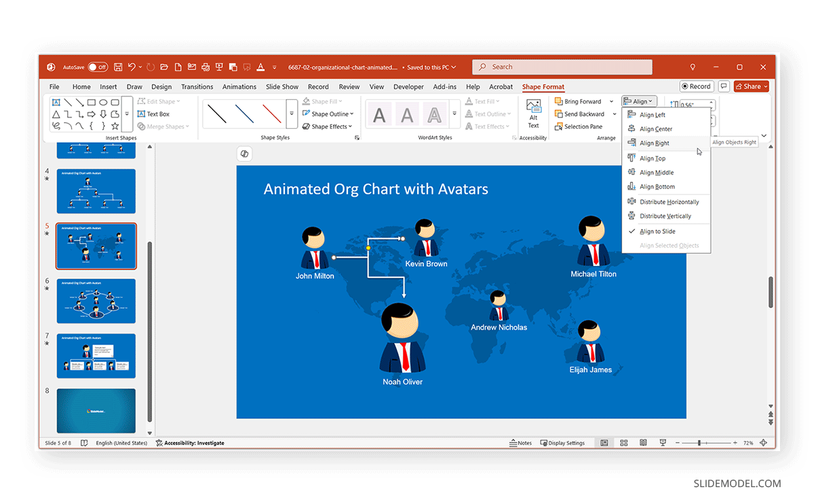Switch to the Animations ribbon tab
The height and width of the screenshot is (504, 814).
click(x=239, y=86)
